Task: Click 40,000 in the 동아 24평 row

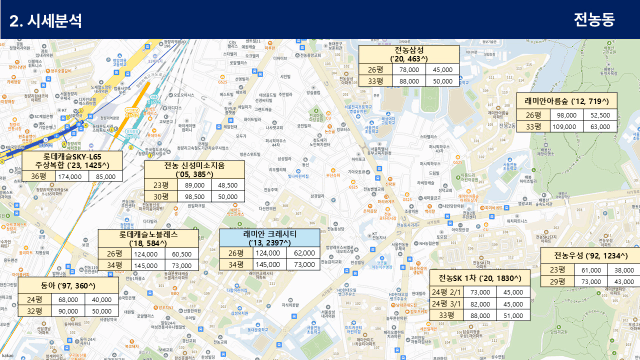Action: click(x=102, y=299)
